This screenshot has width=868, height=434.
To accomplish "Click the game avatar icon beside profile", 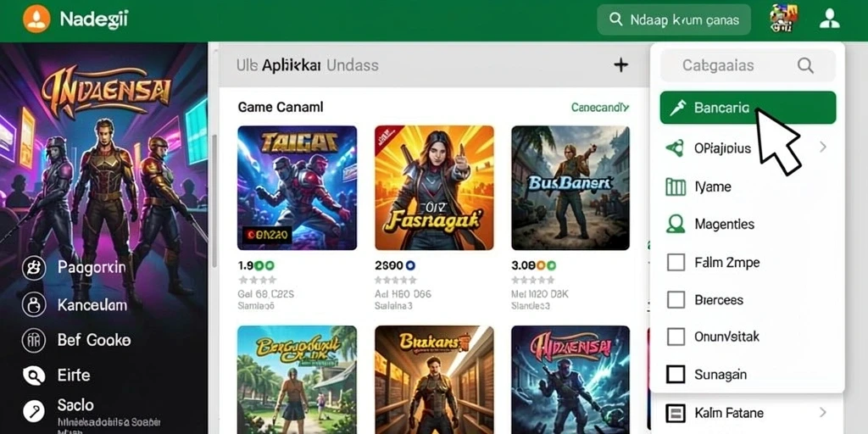I will (784, 19).
